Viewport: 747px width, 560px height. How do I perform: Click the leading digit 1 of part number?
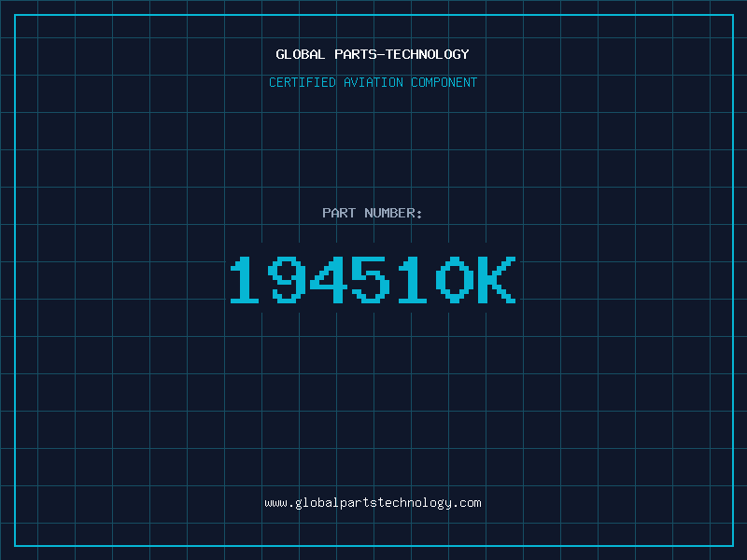[x=245, y=279]
